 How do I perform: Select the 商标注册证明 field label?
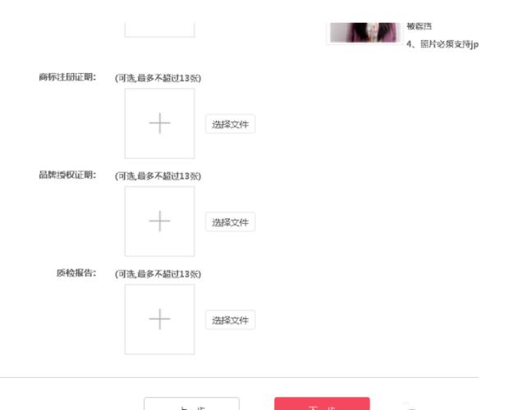tap(67, 77)
